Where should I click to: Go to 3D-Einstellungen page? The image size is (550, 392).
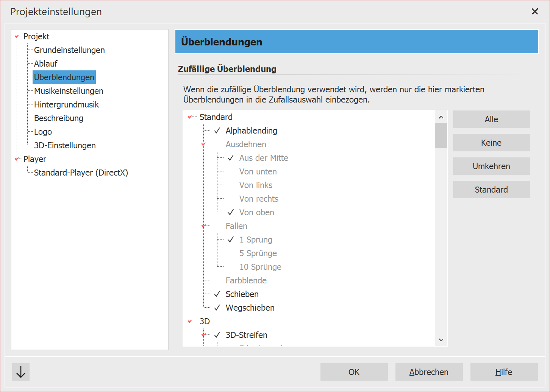click(65, 146)
